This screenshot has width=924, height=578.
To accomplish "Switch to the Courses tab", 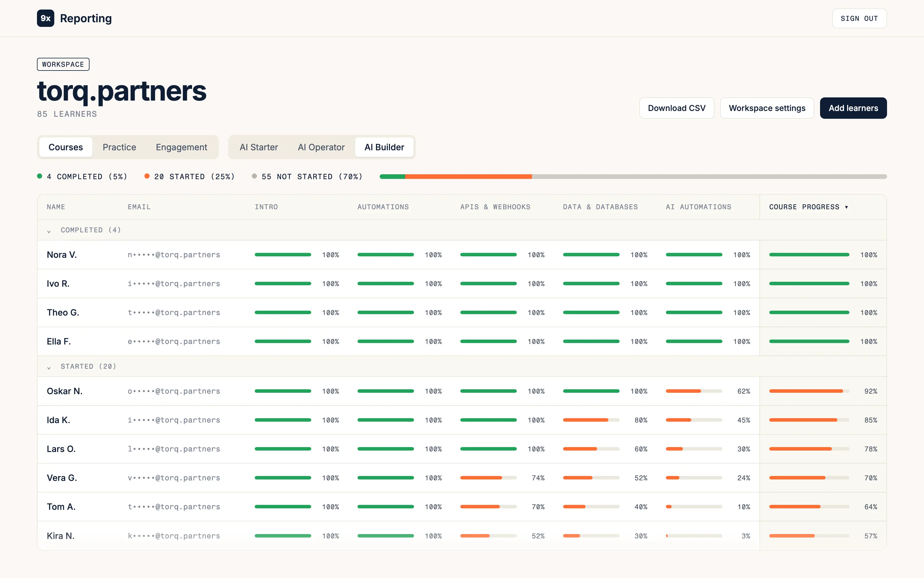I will coord(66,147).
